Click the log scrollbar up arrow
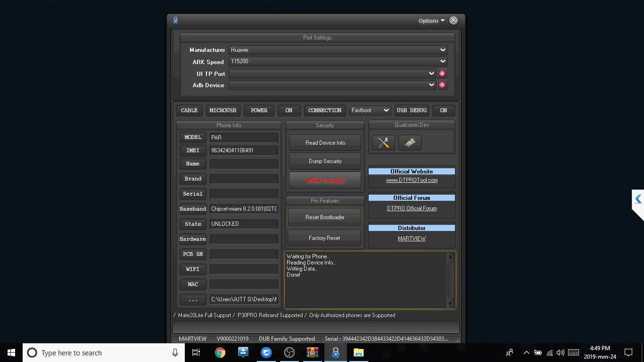The width and height of the screenshot is (644, 362). click(450, 257)
